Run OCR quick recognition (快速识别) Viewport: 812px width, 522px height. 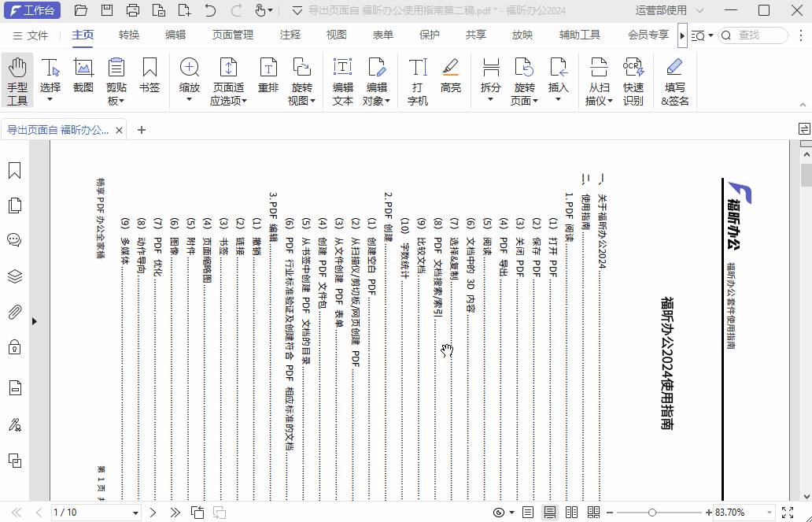633,80
